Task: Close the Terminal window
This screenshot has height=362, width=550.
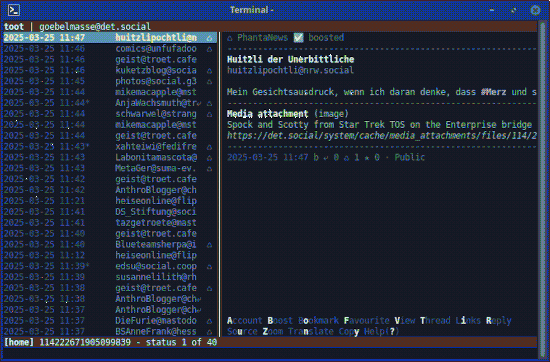Action: pyautogui.click(x=535, y=10)
